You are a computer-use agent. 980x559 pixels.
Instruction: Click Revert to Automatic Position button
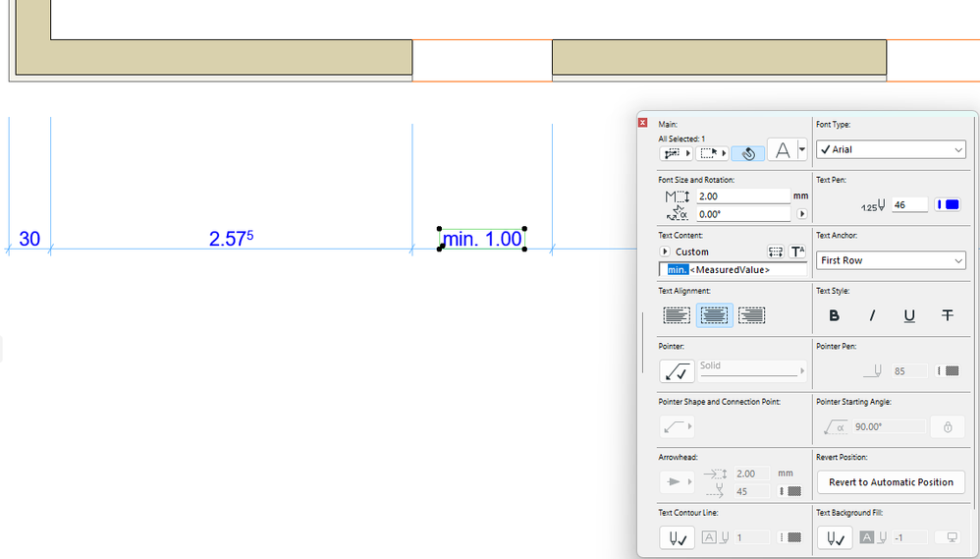pos(891,482)
